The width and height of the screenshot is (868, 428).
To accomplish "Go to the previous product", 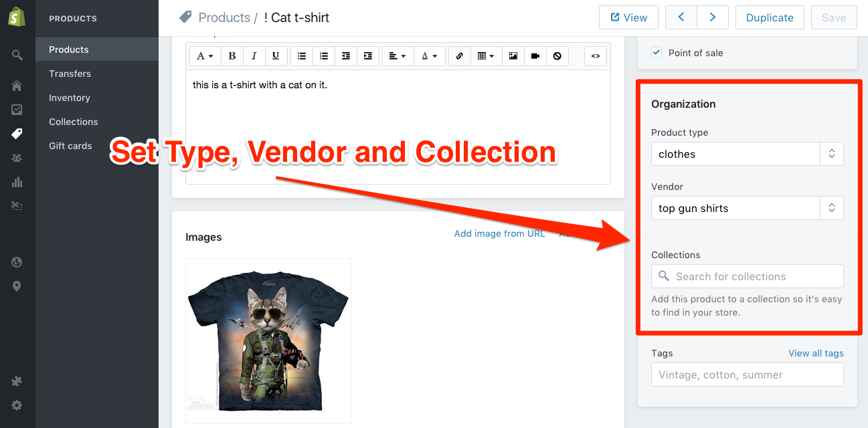I will pos(681,17).
